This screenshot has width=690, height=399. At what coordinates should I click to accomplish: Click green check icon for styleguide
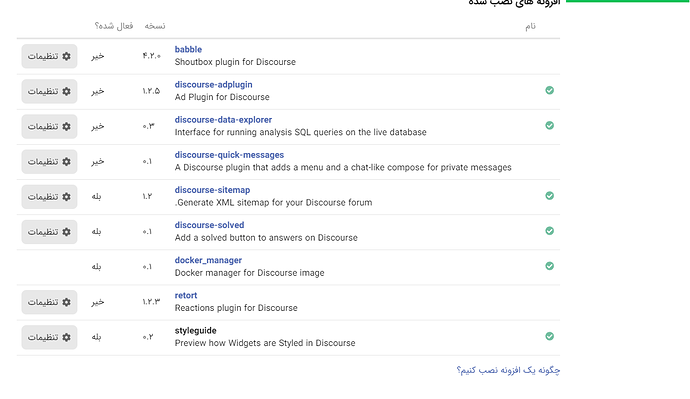pyautogui.click(x=550, y=337)
